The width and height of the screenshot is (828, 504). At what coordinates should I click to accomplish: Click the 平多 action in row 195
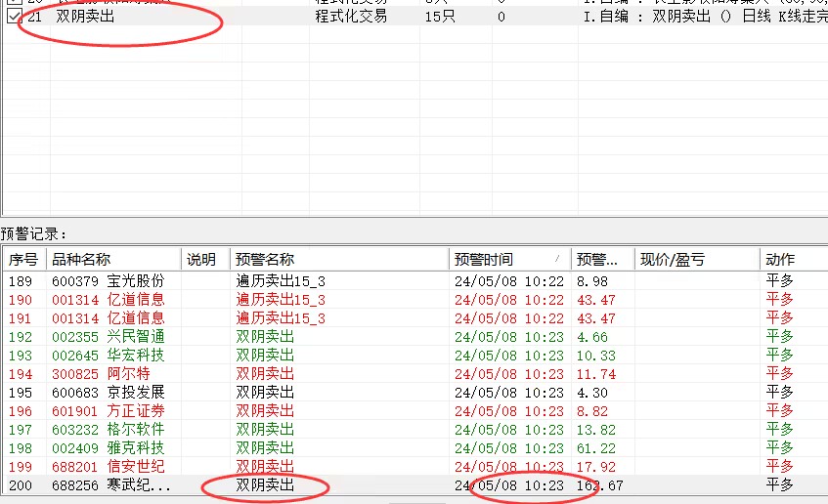pos(780,393)
